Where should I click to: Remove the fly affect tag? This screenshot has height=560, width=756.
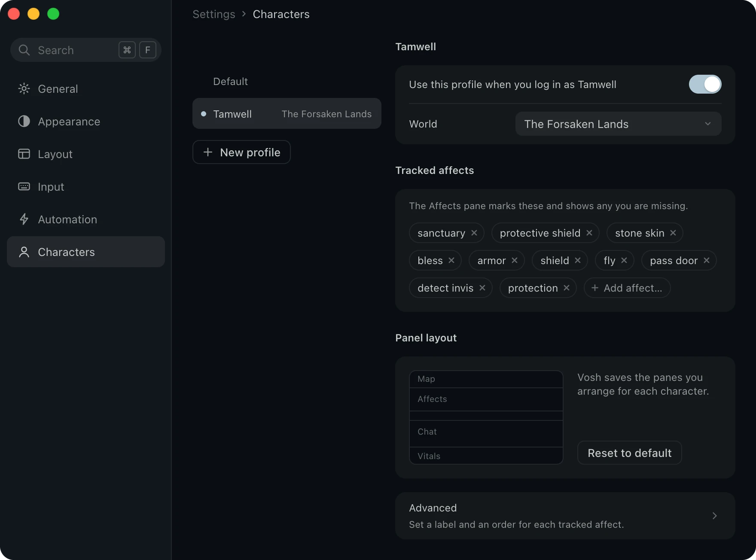coord(624,260)
